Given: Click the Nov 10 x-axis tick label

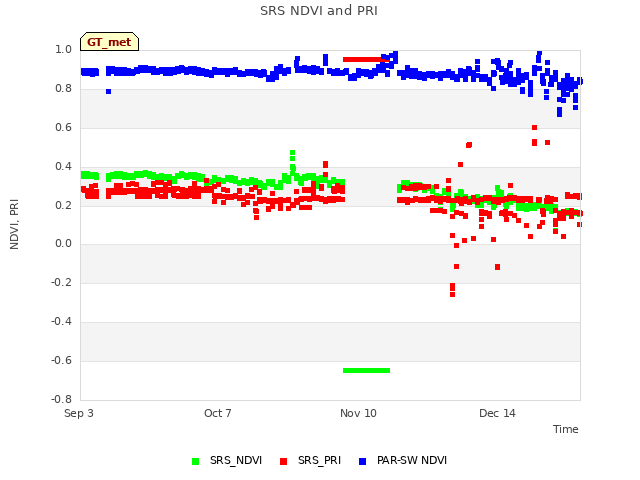Looking at the screenshot, I should coord(358,413).
